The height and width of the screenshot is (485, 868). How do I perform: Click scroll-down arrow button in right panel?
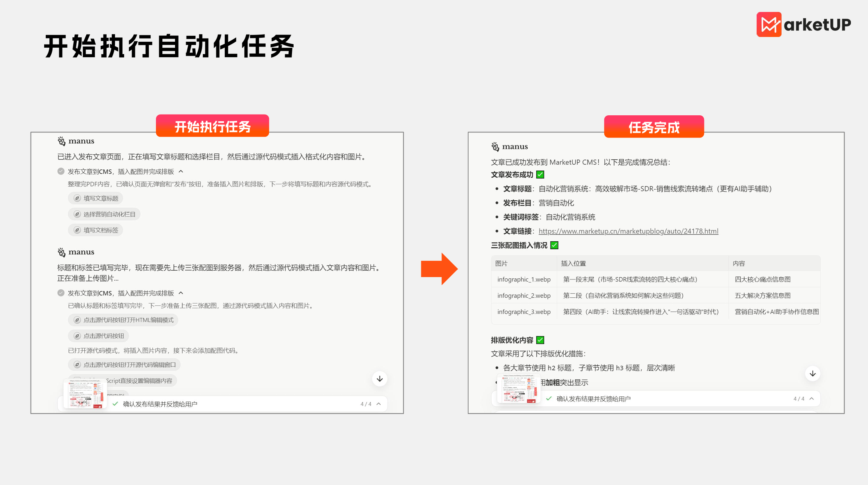click(813, 374)
